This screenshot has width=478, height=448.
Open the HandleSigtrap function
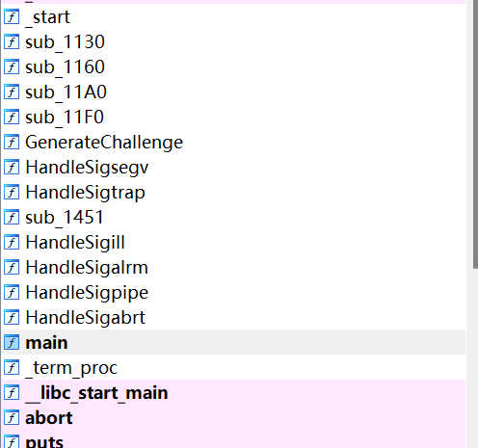tap(234, 193)
